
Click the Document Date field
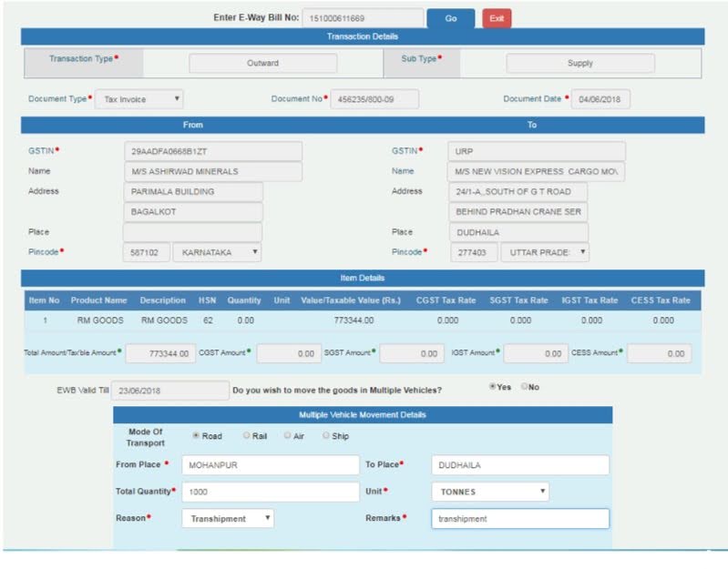coord(600,99)
